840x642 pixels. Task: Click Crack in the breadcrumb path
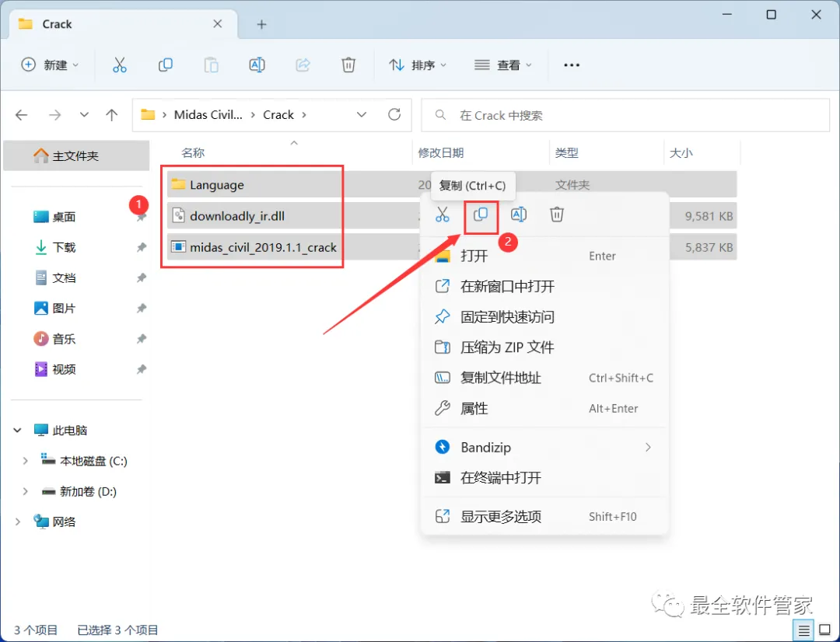(x=278, y=114)
